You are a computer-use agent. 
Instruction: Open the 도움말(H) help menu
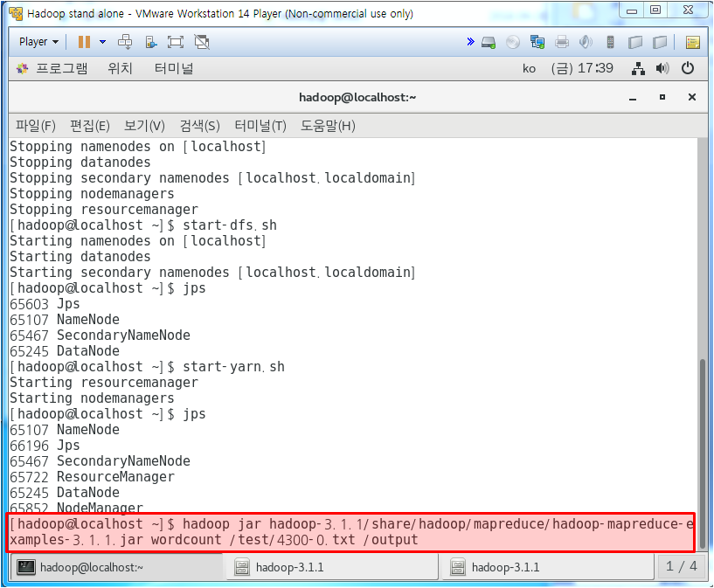pyautogui.click(x=328, y=126)
